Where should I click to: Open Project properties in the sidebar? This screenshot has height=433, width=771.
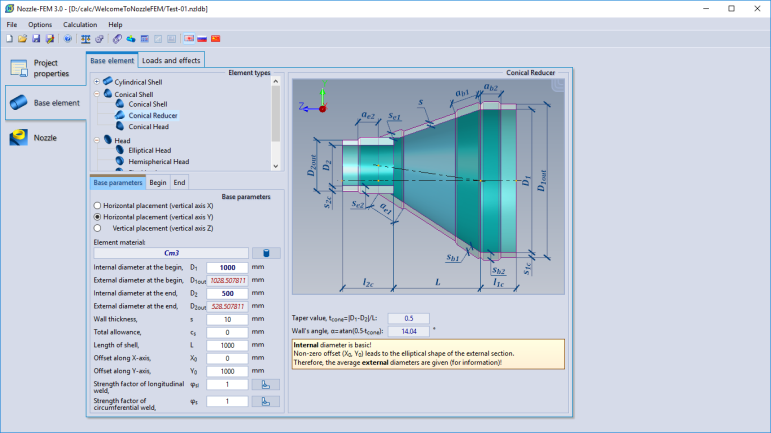pos(45,68)
